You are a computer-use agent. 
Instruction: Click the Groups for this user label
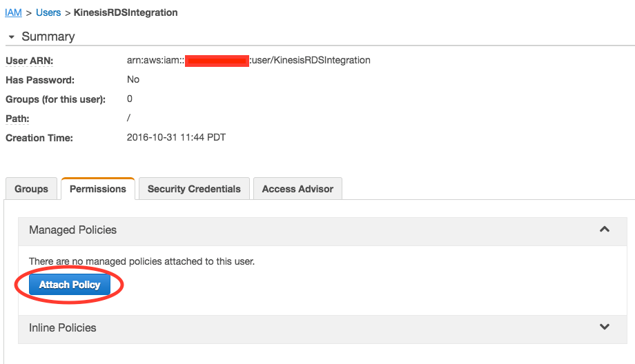point(55,99)
